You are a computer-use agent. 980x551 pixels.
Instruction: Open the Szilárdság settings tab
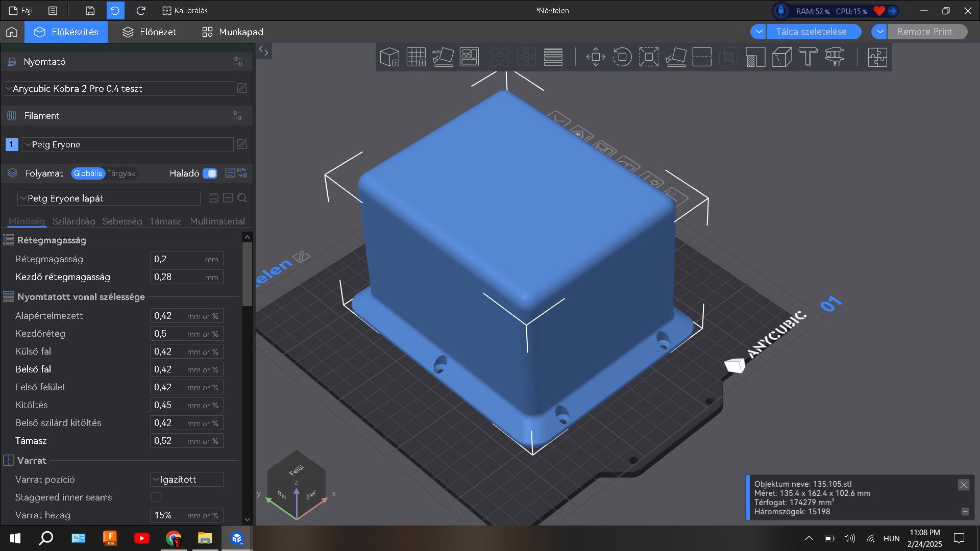coord(73,221)
